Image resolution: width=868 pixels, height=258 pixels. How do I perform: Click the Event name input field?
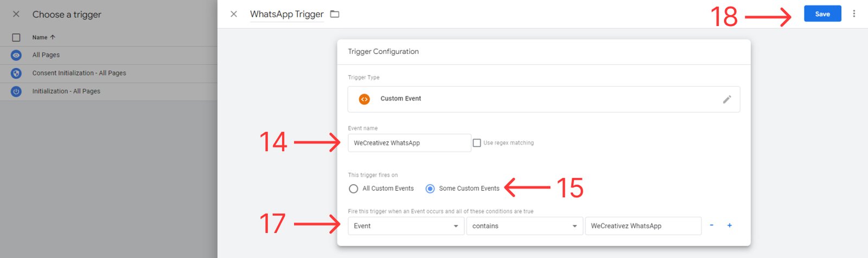click(x=409, y=143)
